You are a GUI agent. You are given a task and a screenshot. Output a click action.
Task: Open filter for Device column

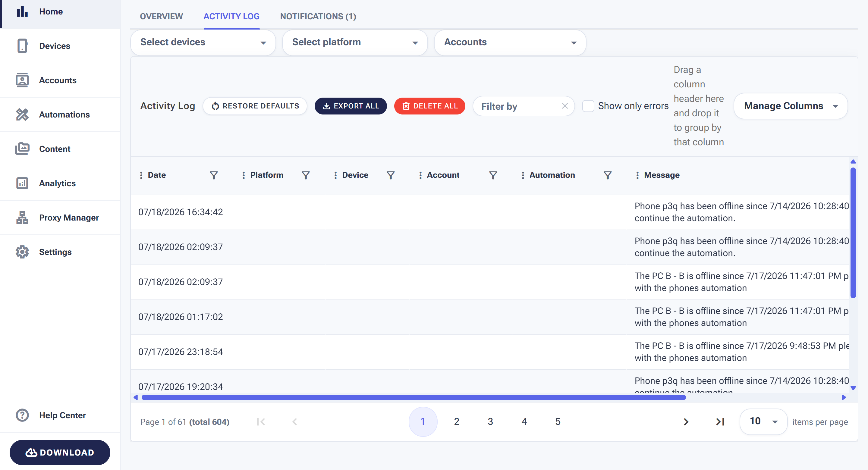391,175
